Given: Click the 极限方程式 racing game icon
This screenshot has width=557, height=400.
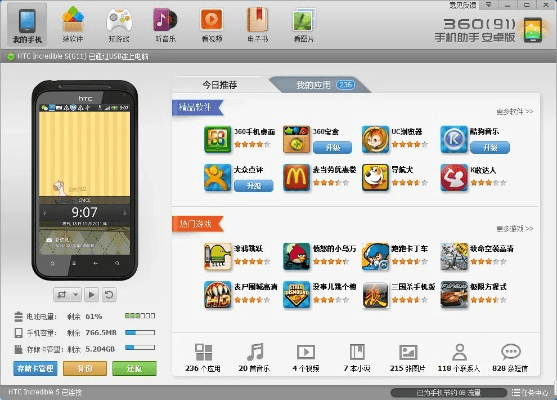Looking at the screenshot, I should pos(454,294).
